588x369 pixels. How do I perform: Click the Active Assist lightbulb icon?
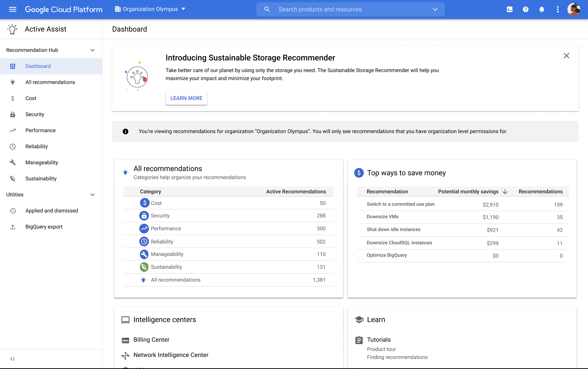(12, 29)
